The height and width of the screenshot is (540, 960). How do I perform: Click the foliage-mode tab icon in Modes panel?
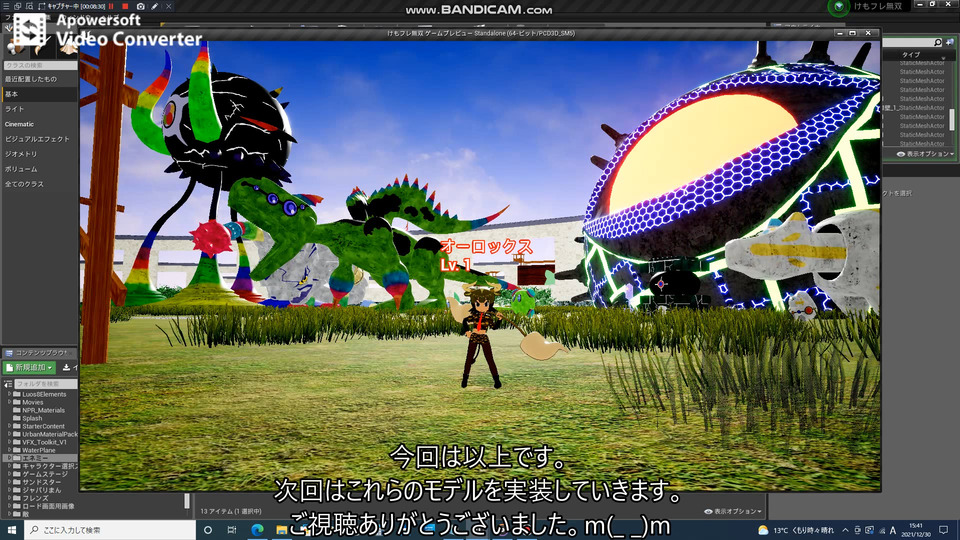coord(69,47)
